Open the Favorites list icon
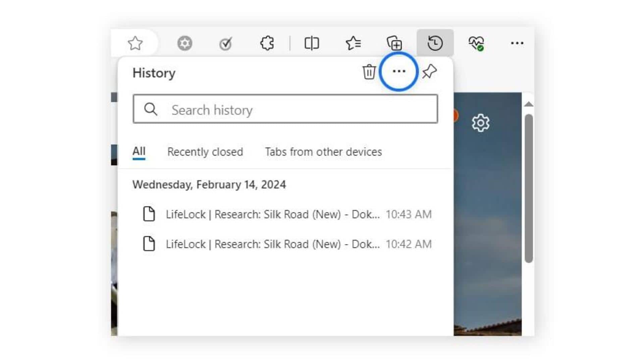 pyautogui.click(x=353, y=43)
